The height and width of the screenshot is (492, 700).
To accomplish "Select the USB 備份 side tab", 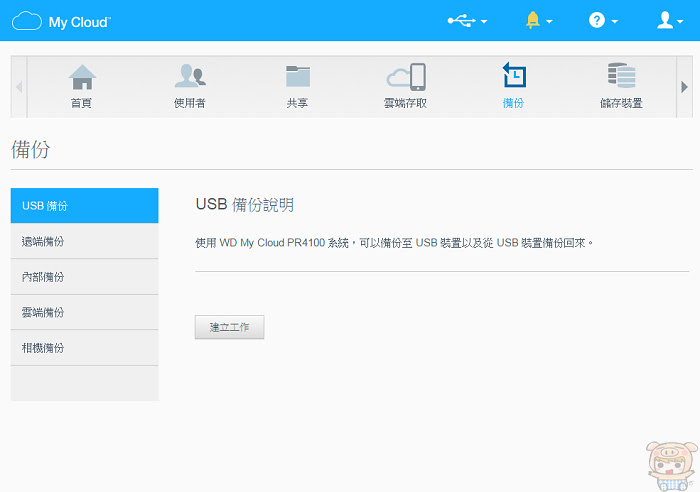I will (84, 205).
